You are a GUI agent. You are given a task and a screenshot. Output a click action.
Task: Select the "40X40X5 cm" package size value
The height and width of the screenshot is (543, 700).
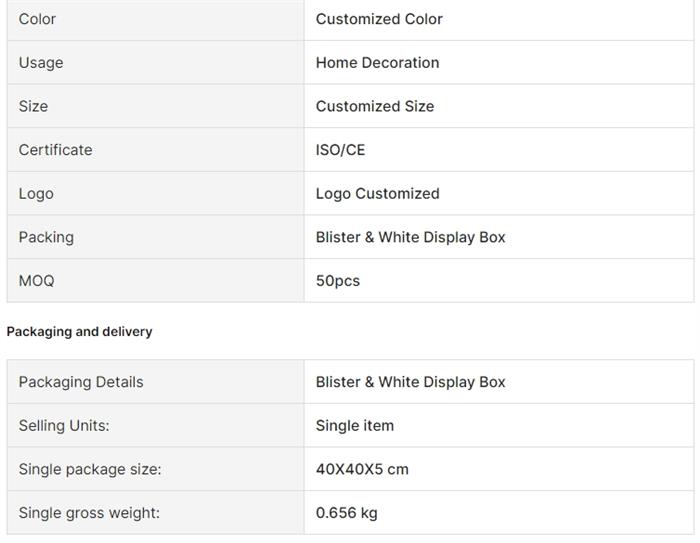(x=362, y=469)
